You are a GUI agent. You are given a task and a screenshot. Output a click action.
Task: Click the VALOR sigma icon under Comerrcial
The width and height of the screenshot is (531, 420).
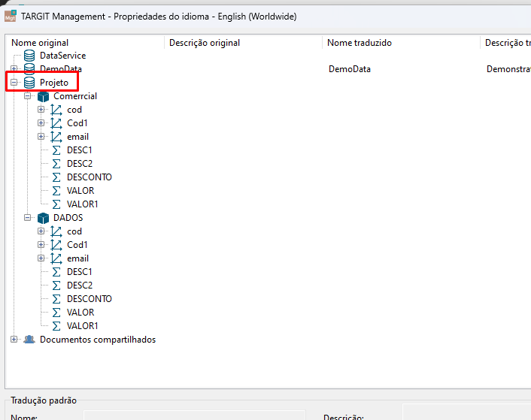coord(56,191)
